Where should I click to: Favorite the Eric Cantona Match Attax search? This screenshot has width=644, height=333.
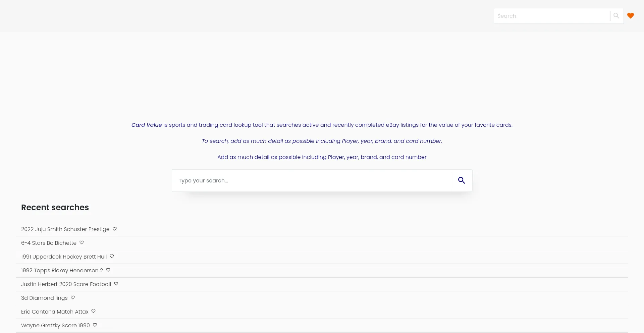coord(94,311)
